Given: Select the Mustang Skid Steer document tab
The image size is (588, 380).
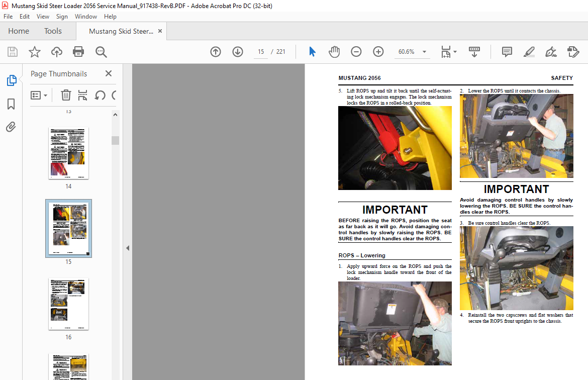Looking at the screenshot, I should (x=121, y=31).
